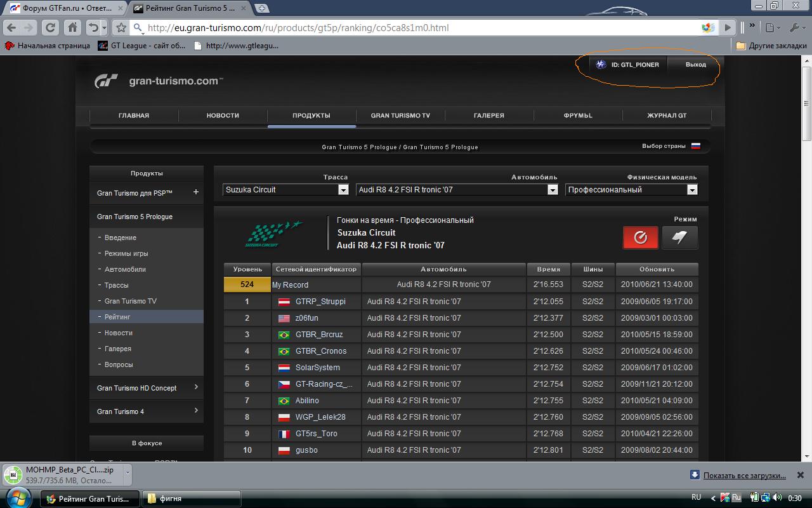Open the Автомобили sidebar link

pos(125,269)
